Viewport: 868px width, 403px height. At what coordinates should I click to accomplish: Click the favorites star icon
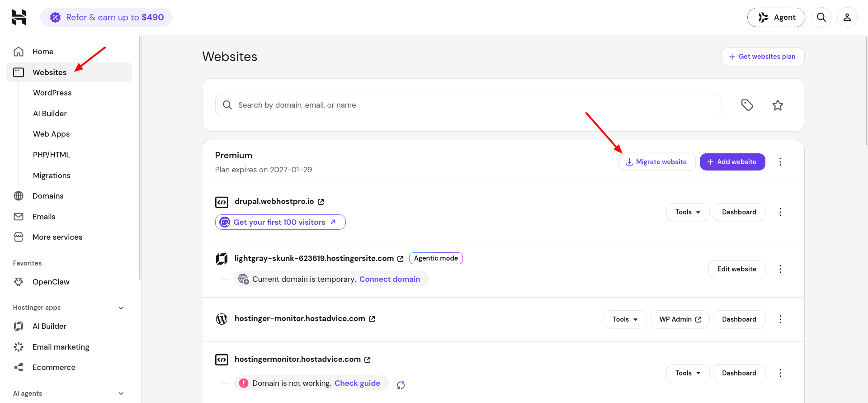(778, 105)
